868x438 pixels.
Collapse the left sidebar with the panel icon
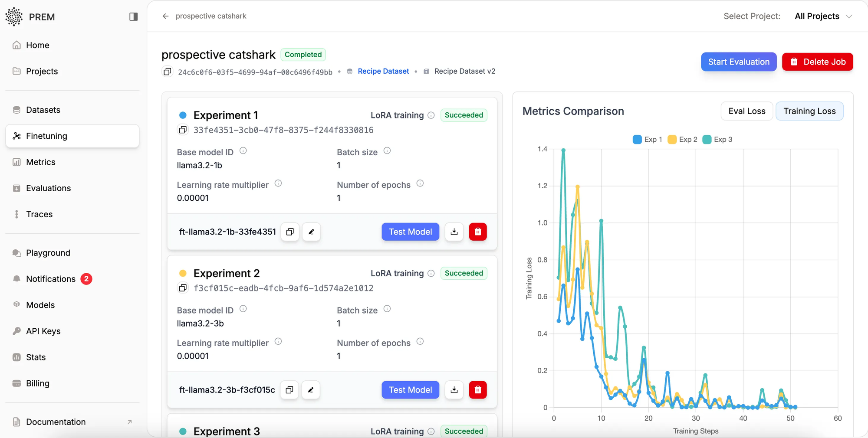[133, 16]
